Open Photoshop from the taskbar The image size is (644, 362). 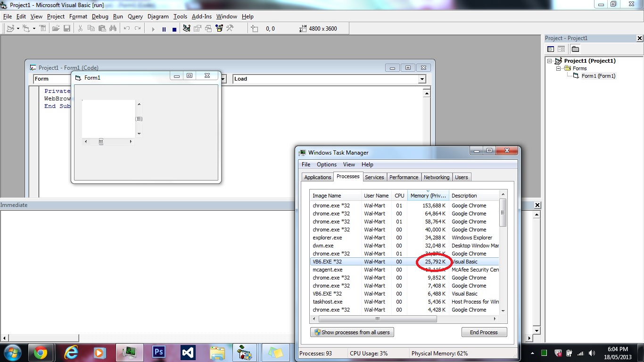pos(159,353)
